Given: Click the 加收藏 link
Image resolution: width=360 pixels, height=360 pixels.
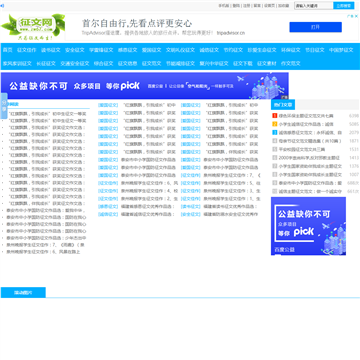Looking at the screenshot, I should (x=284, y=6).
